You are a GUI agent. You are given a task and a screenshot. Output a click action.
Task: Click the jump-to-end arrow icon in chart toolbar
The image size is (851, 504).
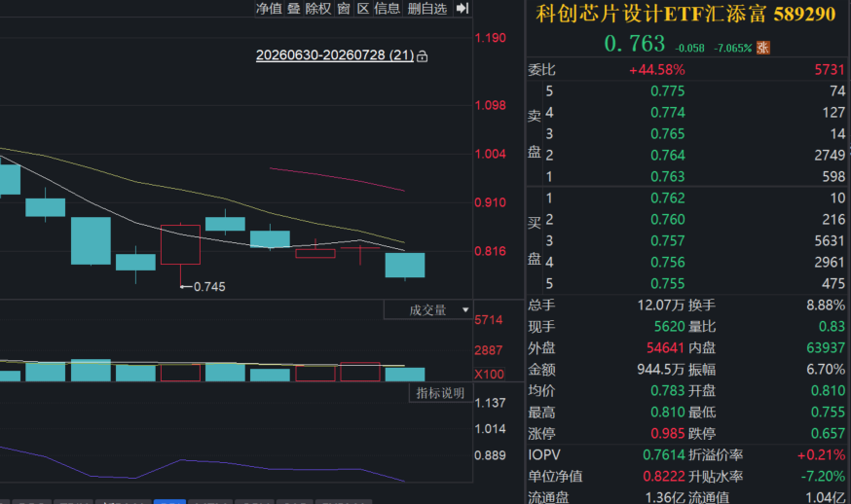point(462,8)
